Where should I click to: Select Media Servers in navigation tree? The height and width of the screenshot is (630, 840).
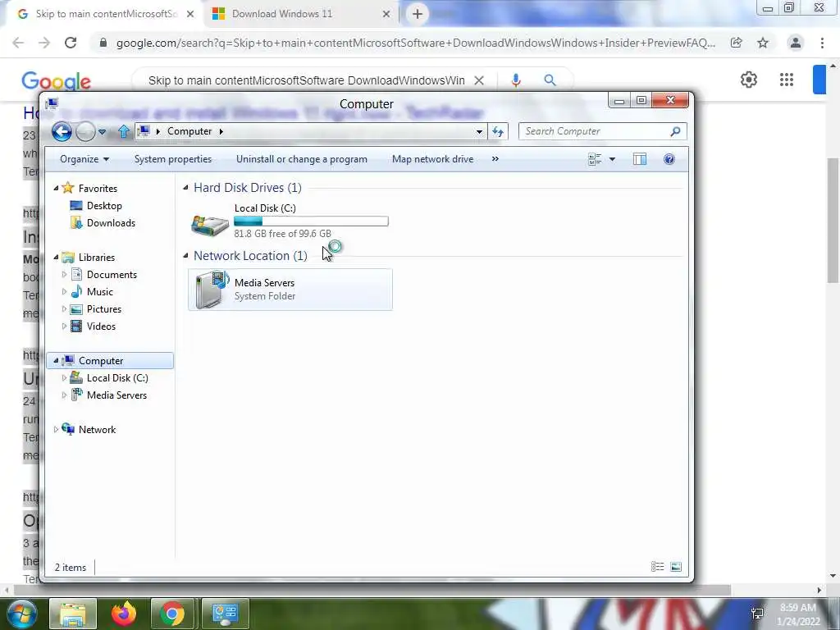[x=116, y=395]
